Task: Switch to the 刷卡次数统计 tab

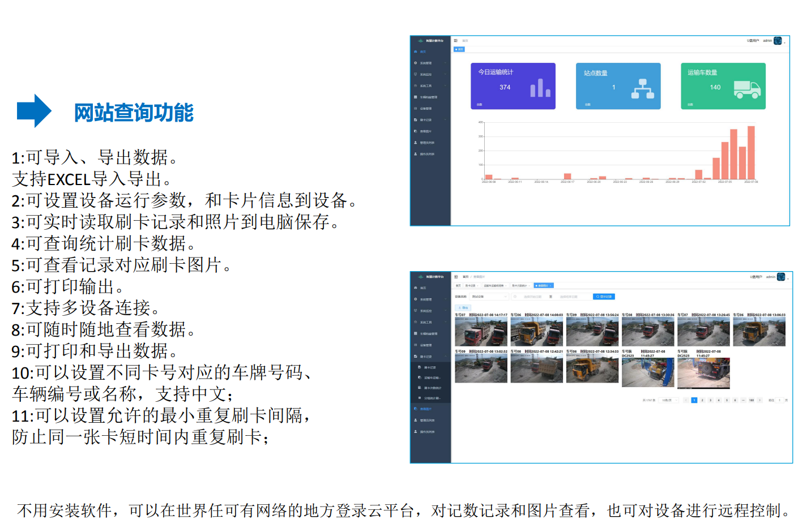Action: (x=520, y=286)
